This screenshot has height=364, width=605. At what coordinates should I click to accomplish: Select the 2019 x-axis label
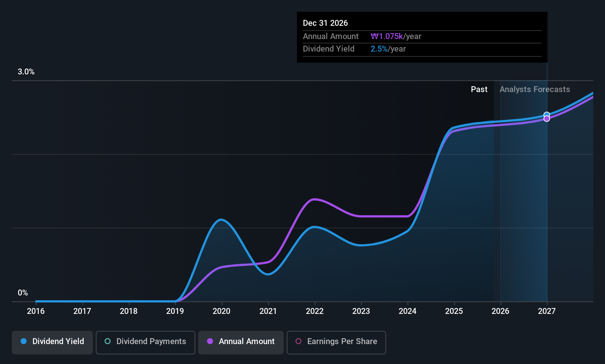(175, 311)
